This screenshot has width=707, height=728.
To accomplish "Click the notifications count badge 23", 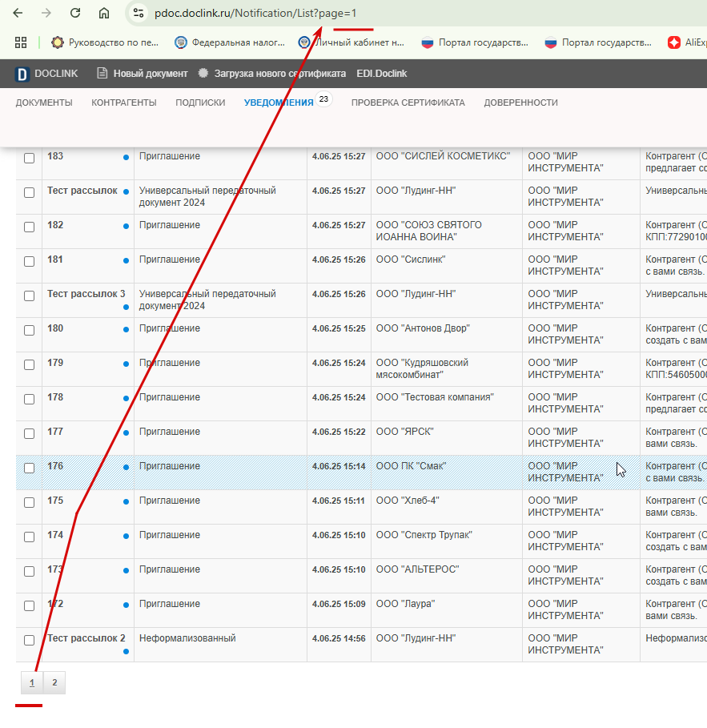I will tap(324, 99).
